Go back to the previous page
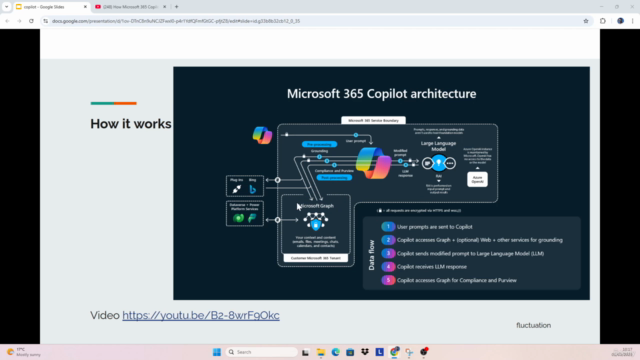640x360 pixels. (x=7, y=21)
